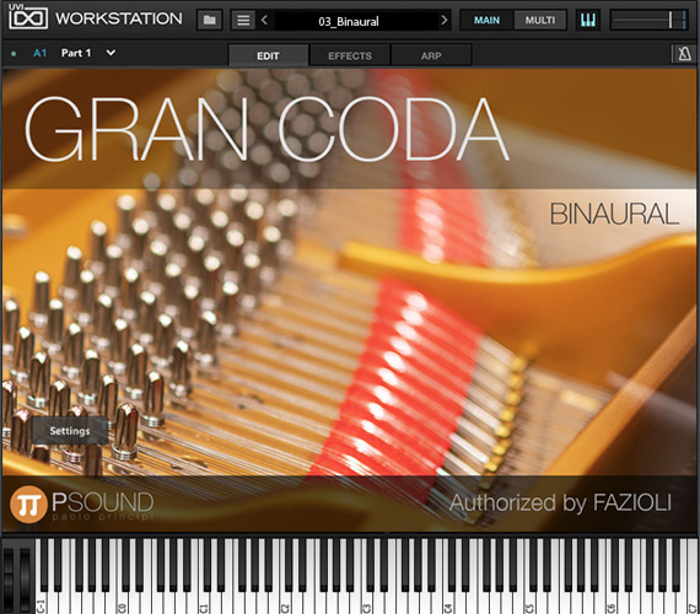This screenshot has height=614, width=700.
Task: Click the Settings button
Action: point(69,431)
